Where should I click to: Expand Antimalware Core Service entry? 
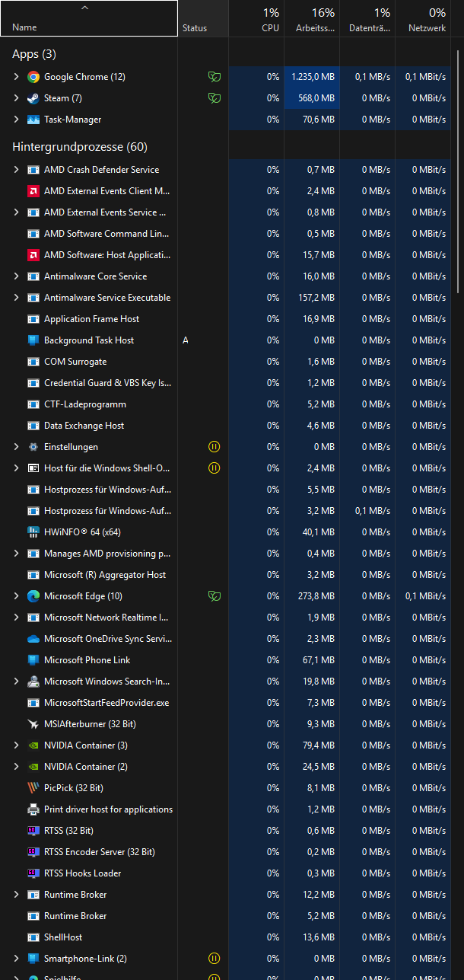click(x=16, y=276)
